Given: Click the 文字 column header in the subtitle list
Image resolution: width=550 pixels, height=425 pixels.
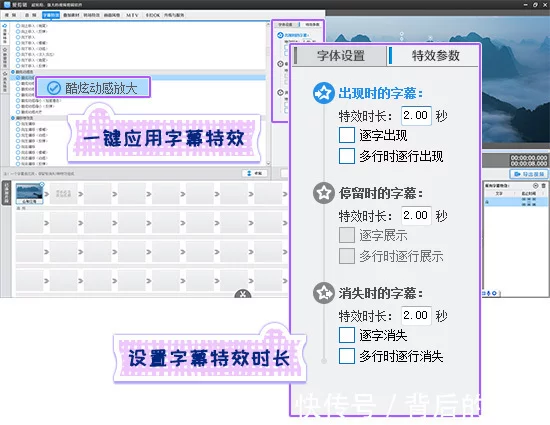Looking at the screenshot, I should coord(499,193).
